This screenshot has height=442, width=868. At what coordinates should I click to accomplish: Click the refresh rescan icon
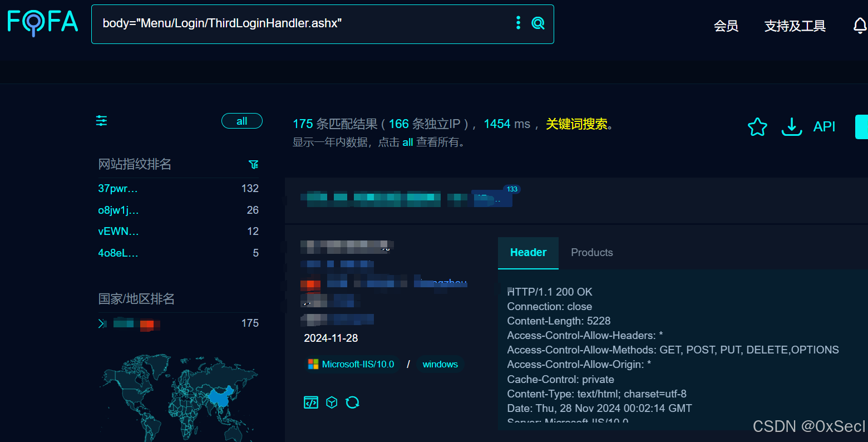point(353,402)
